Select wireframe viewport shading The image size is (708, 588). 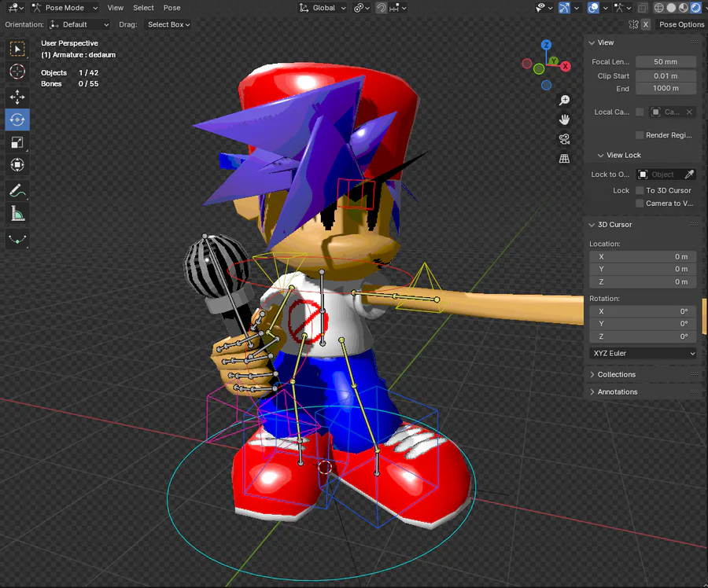click(659, 8)
